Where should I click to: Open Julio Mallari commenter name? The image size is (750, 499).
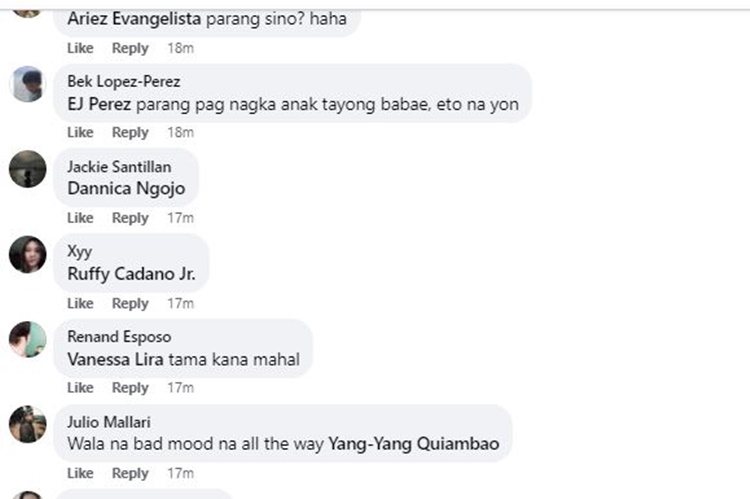109,422
